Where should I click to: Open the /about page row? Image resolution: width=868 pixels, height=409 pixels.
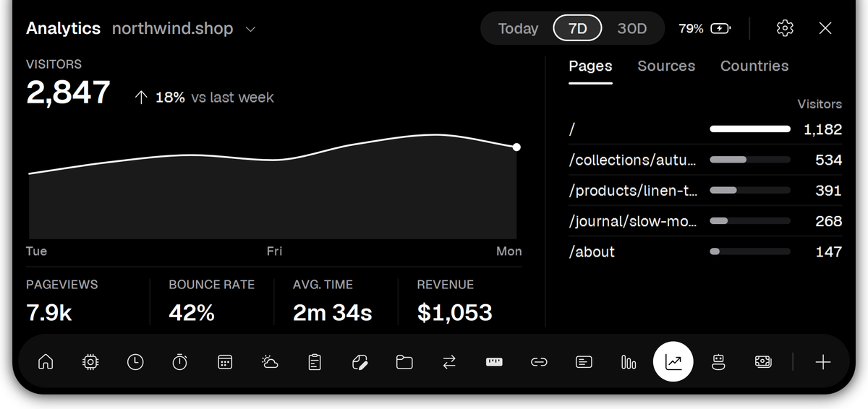point(705,251)
